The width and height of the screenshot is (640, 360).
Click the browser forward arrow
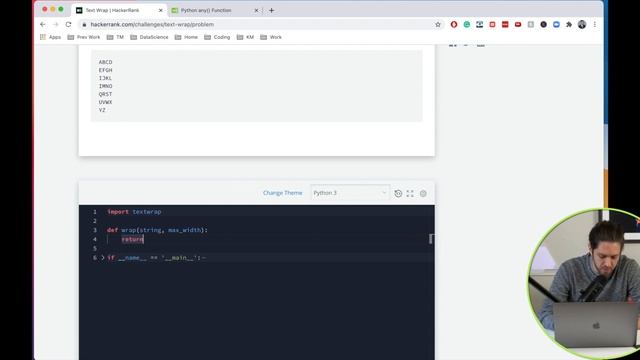coord(56,24)
